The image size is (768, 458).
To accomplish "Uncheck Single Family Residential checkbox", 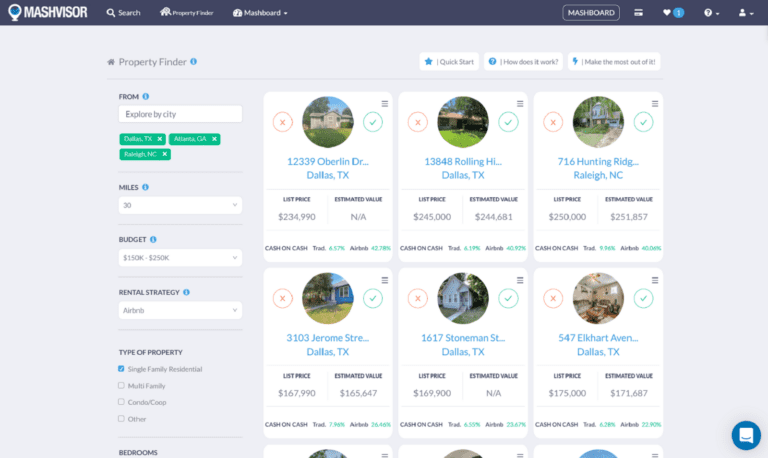I will click(x=122, y=369).
